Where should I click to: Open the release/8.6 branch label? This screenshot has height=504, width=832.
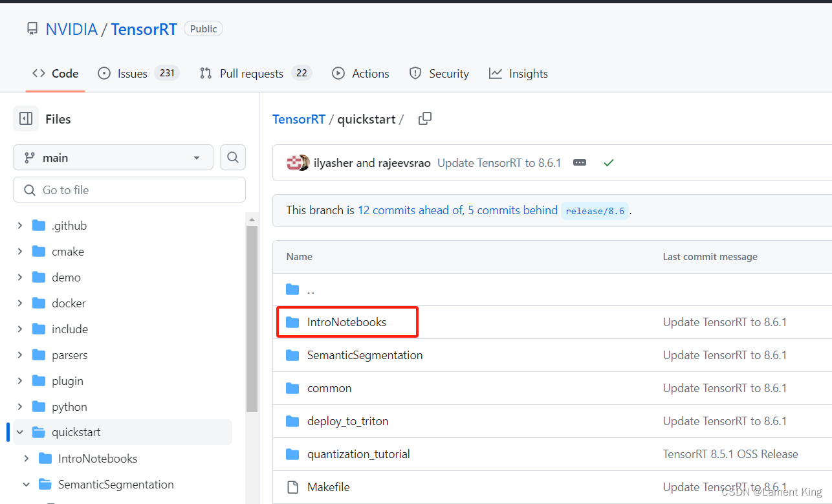[x=595, y=211]
